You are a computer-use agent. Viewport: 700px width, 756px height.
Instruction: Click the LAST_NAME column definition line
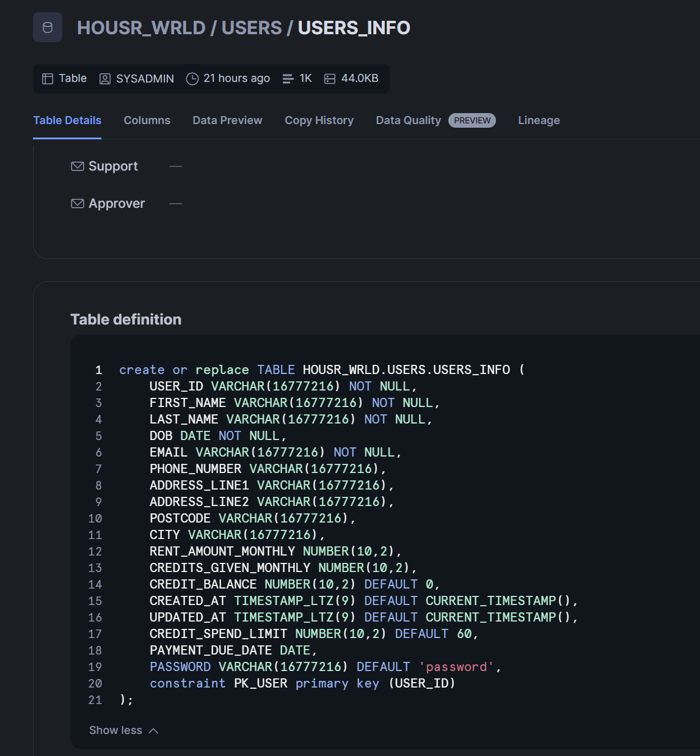(x=291, y=419)
